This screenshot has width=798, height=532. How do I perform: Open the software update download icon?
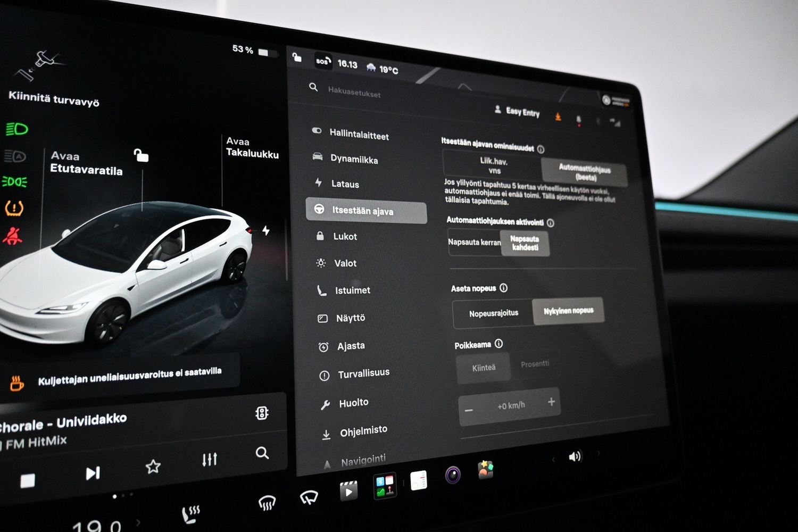tap(558, 117)
